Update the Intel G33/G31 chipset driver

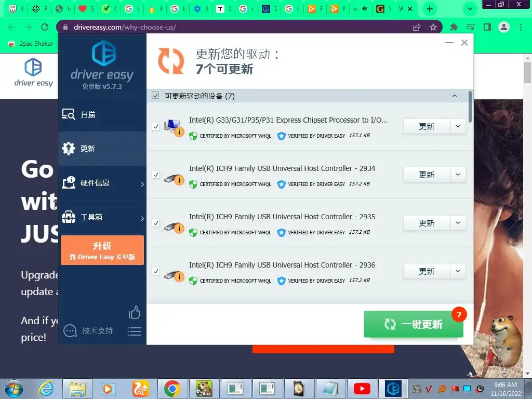(x=427, y=126)
